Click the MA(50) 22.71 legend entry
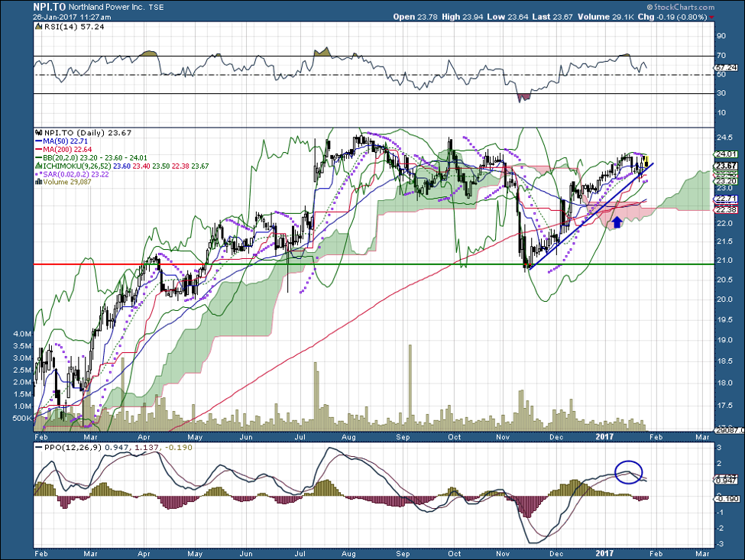 (x=66, y=141)
